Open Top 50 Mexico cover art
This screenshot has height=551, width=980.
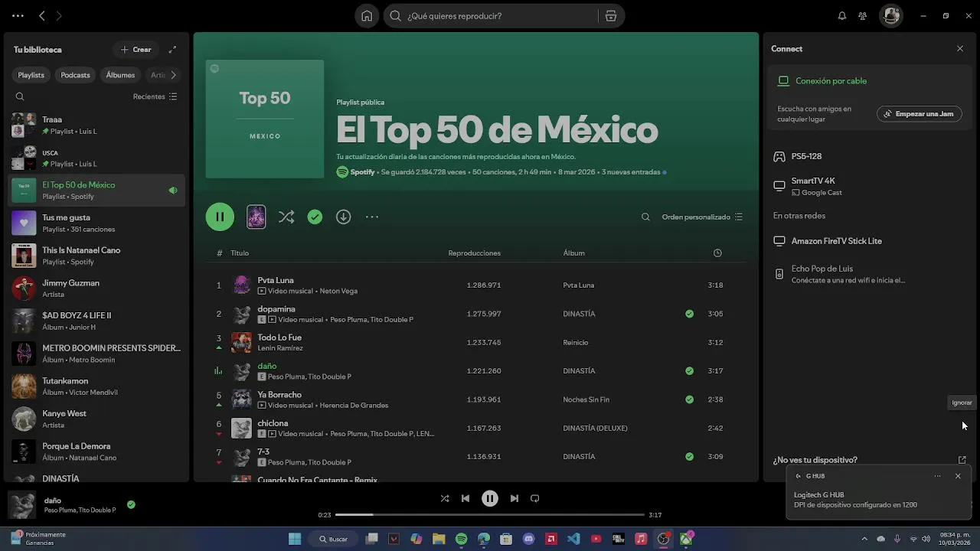pos(265,119)
